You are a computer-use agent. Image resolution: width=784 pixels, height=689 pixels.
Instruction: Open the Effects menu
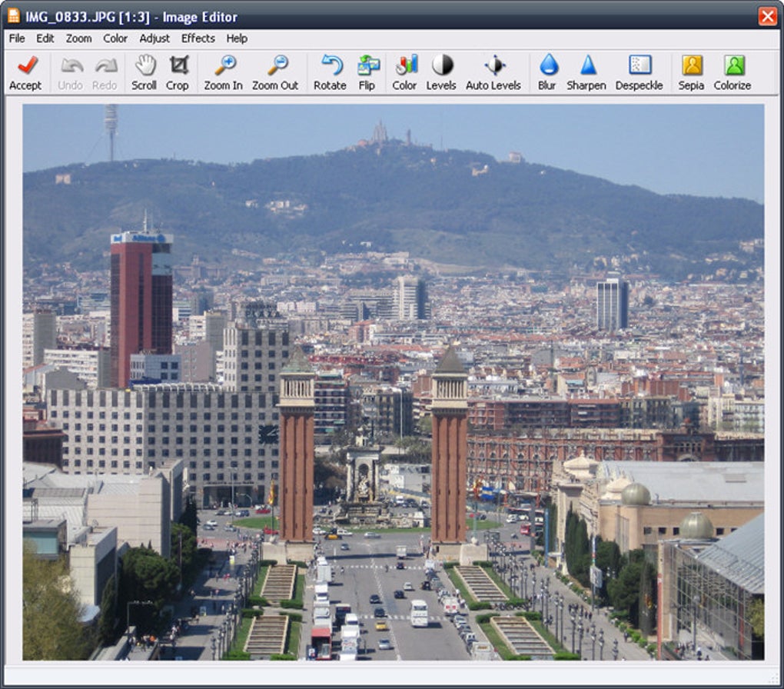coord(198,38)
